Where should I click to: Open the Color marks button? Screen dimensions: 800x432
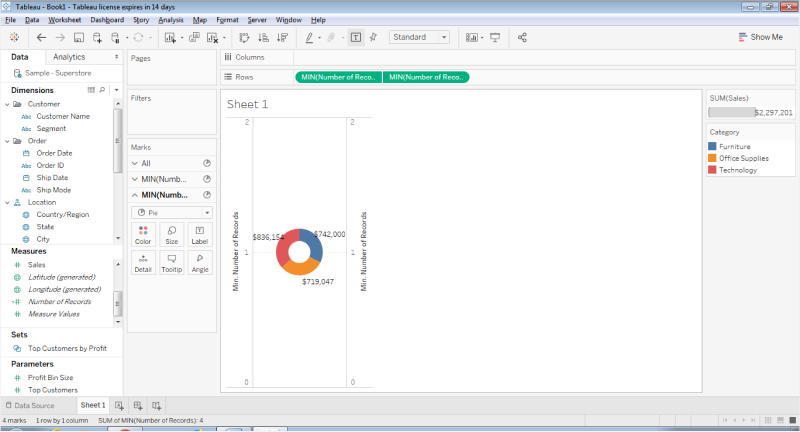click(143, 235)
